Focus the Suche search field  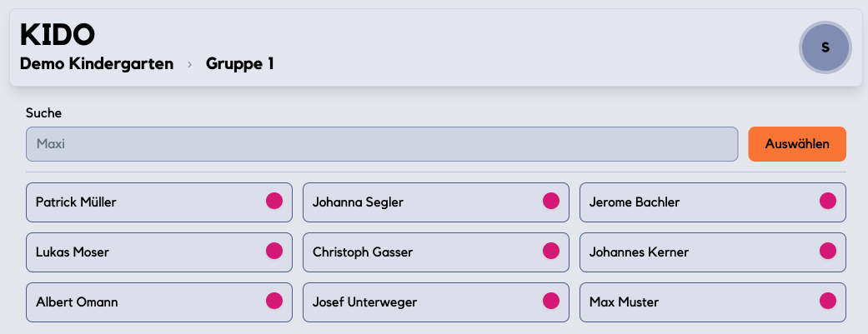(x=382, y=144)
